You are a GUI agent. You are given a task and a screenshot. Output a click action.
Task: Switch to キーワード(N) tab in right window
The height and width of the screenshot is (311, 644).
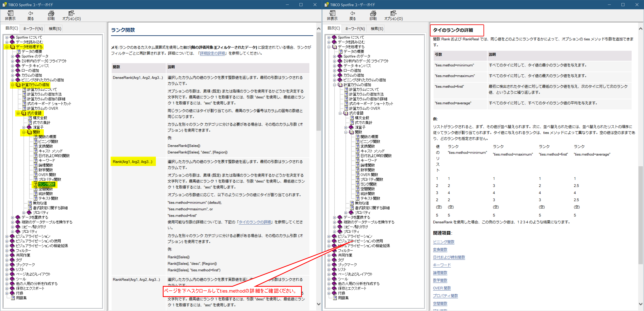point(355,29)
